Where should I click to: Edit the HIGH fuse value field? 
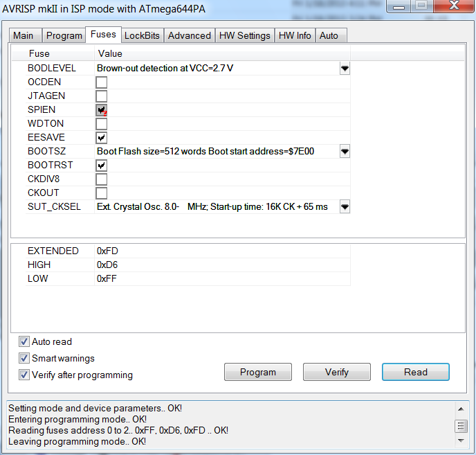[221, 265]
